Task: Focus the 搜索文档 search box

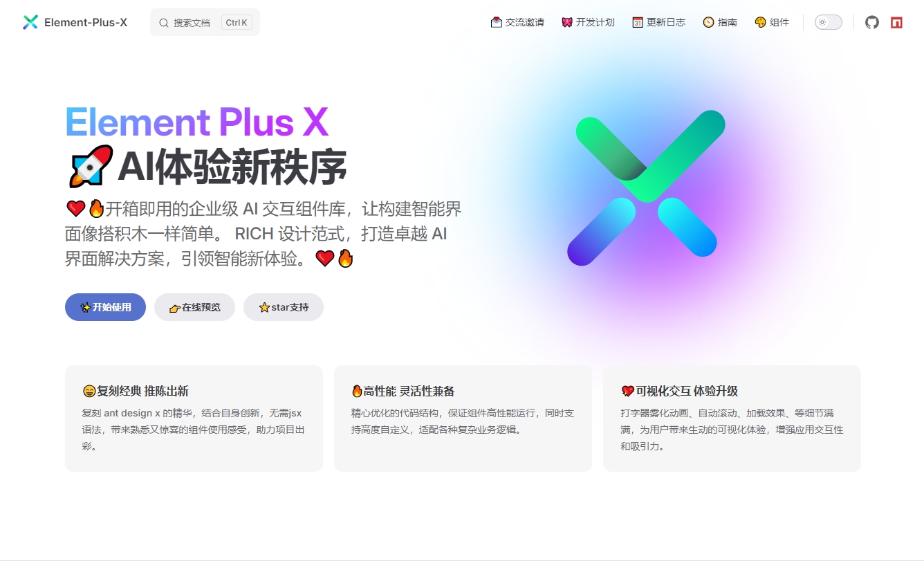Action: pyautogui.click(x=205, y=22)
